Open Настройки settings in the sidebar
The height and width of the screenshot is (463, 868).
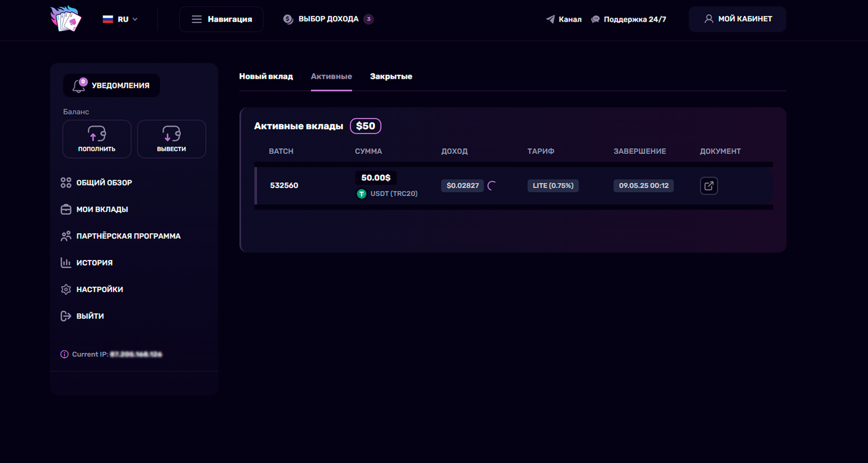(99, 289)
